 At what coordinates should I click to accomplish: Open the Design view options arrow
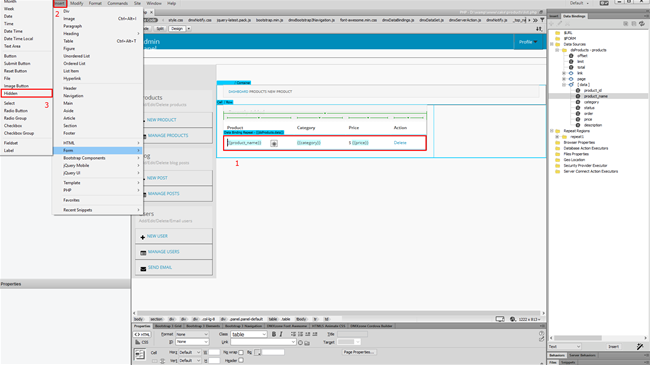[x=189, y=29]
